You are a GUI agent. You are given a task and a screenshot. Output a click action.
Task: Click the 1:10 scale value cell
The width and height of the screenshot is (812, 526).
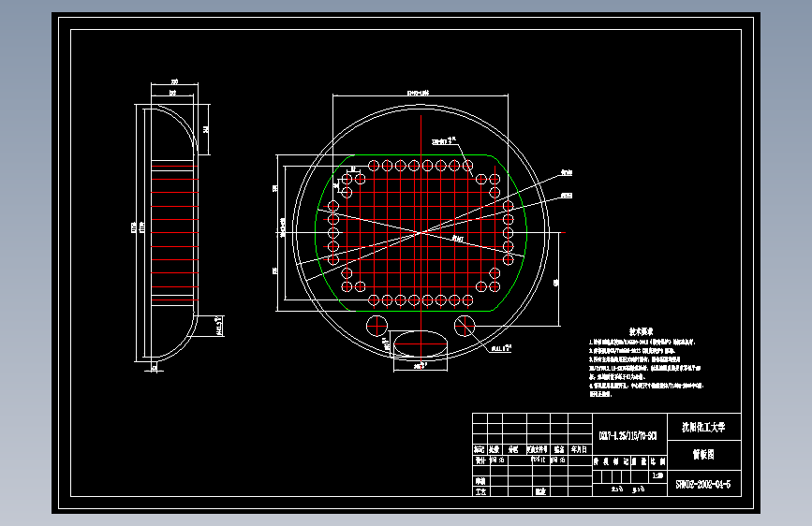click(x=657, y=475)
